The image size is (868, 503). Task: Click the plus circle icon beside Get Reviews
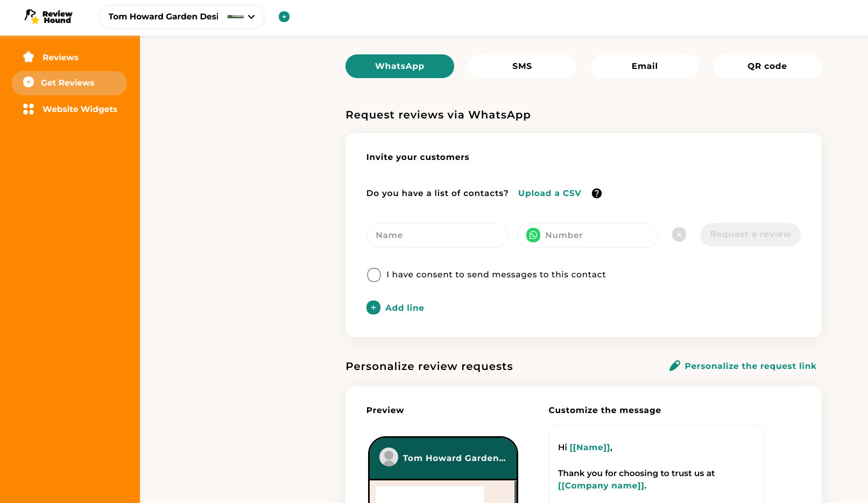[x=29, y=82]
